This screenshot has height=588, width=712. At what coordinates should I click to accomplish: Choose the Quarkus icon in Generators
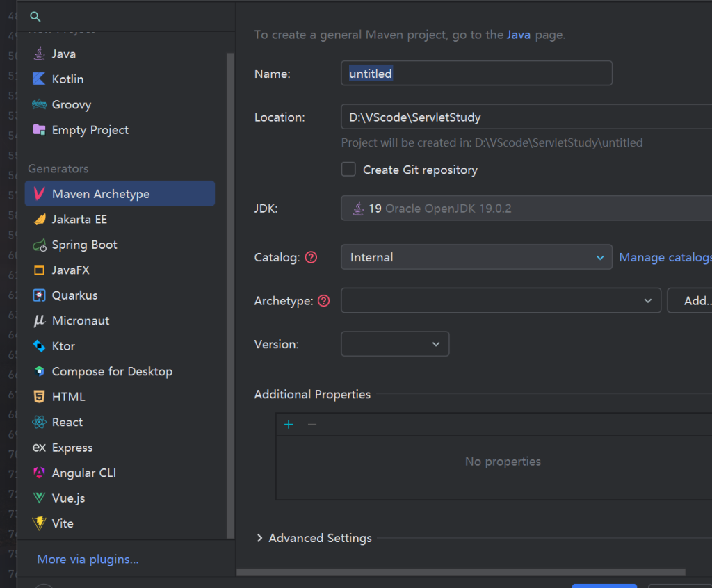tap(39, 295)
